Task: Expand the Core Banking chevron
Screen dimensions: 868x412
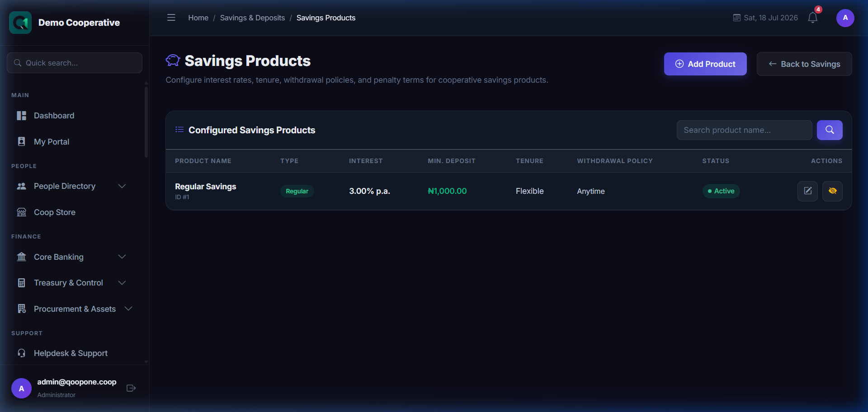Action: point(122,257)
